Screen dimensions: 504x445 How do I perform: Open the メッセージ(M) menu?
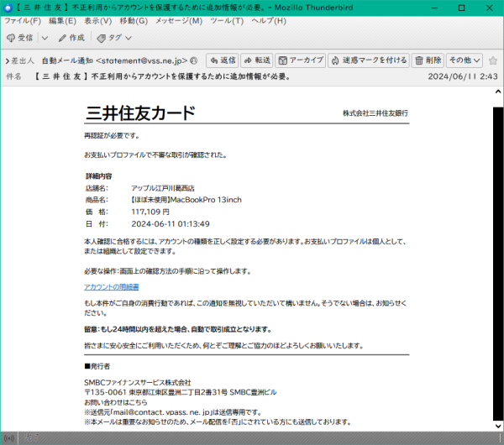pos(178,20)
